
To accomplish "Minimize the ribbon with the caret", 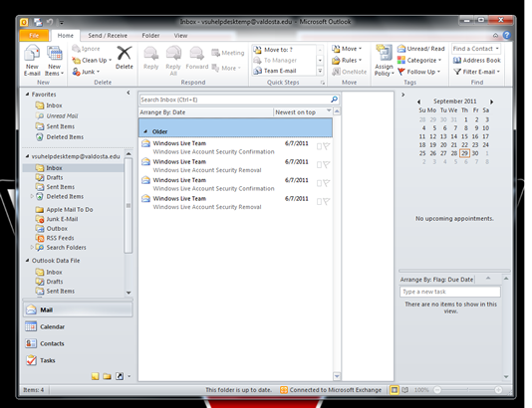I will 496,35.
